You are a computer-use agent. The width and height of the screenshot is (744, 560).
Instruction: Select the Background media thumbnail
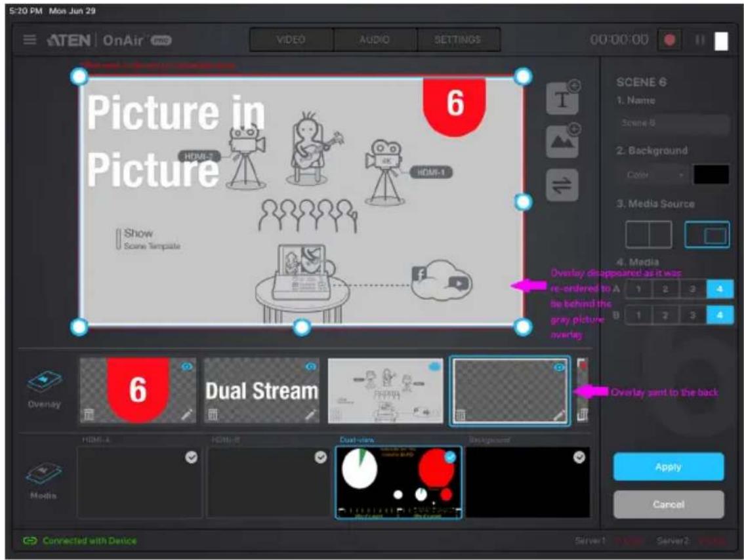[x=528, y=482]
